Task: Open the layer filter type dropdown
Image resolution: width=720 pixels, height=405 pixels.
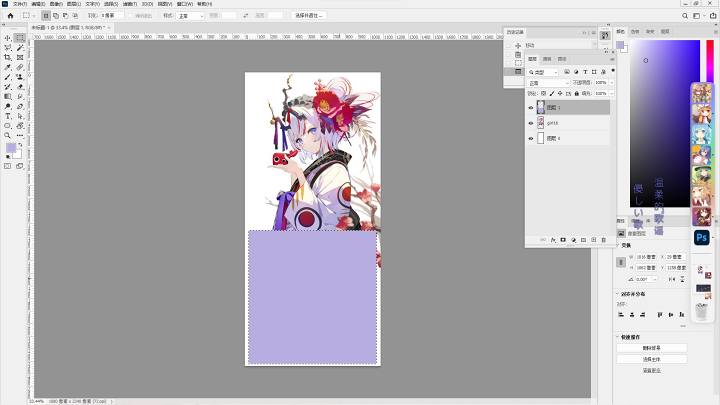Action: pyautogui.click(x=543, y=72)
